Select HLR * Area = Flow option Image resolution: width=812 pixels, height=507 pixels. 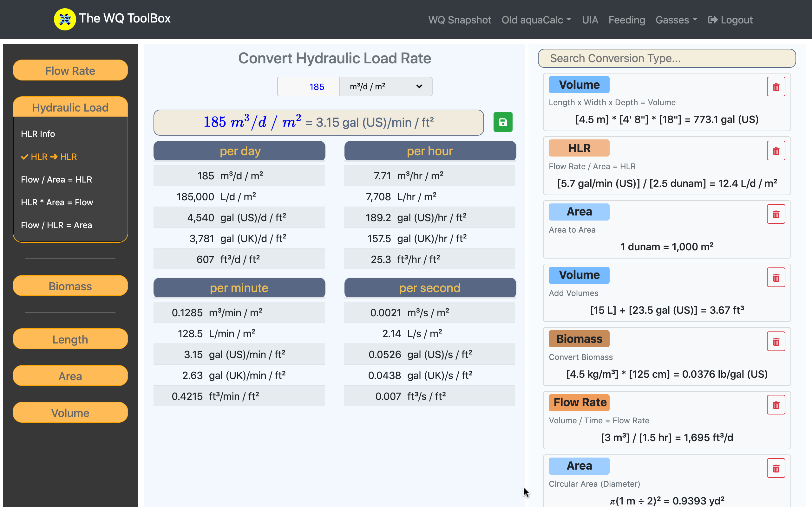point(57,202)
